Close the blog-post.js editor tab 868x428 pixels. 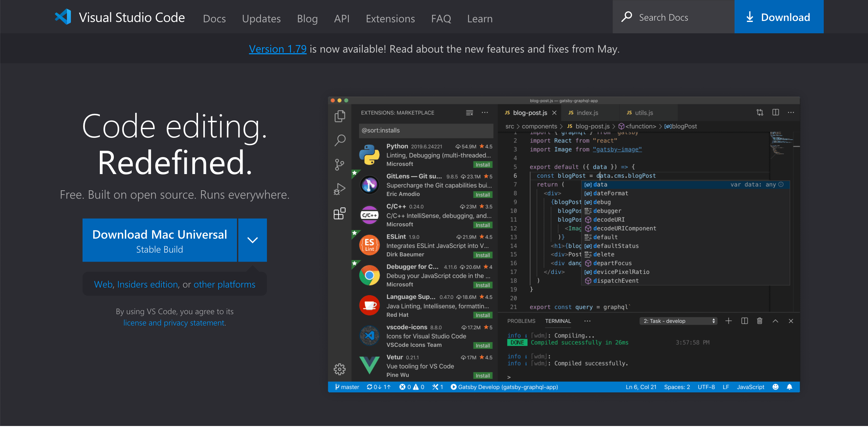click(554, 113)
